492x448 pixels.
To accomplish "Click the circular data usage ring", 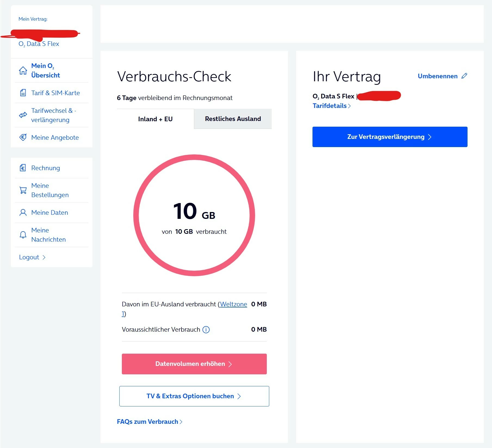I will point(194,215).
